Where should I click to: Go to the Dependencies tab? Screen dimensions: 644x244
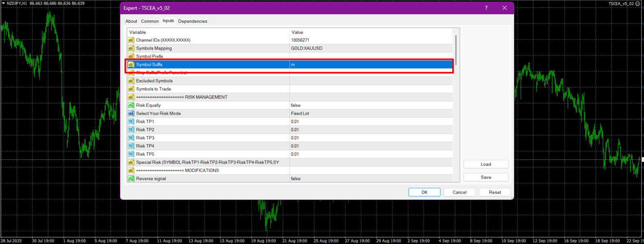click(192, 21)
